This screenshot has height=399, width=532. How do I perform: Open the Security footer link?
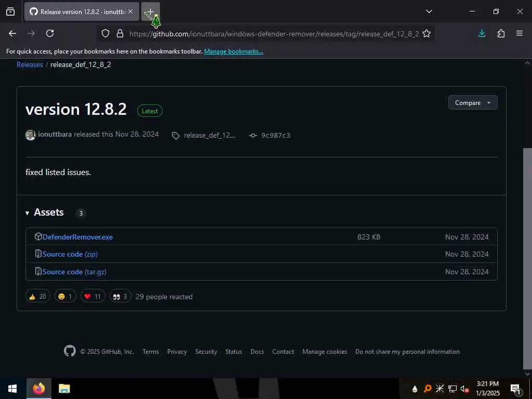[x=206, y=352]
